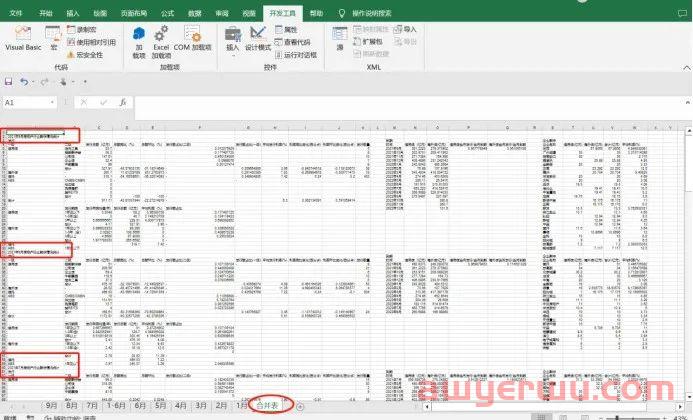Image resolution: width=693 pixels, height=420 pixels.
Task: Open the blue 加载项 add-ins button
Action: click(x=139, y=42)
